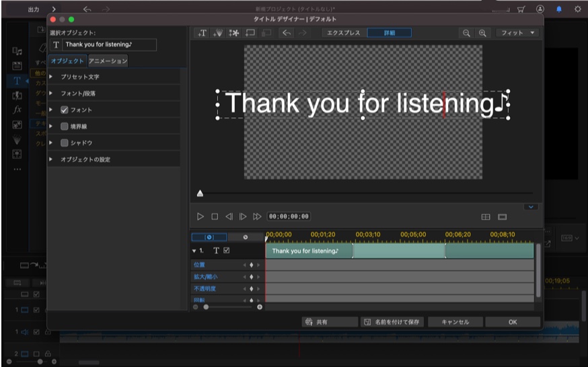The height and width of the screenshot is (367, 588).
Task: Open the main window settings gear
Action: point(577,9)
